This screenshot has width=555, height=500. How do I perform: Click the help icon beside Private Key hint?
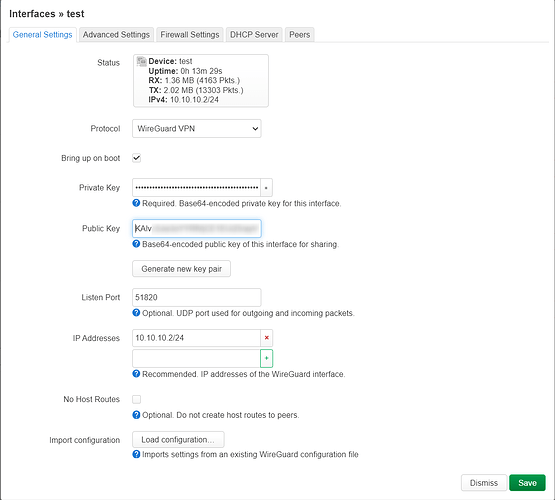point(136,203)
